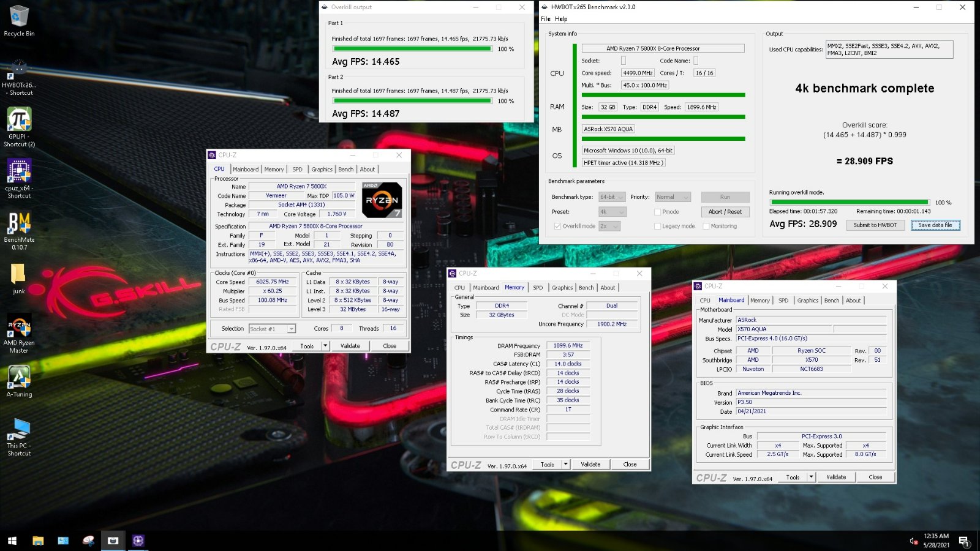Click Validate in CPU-Z CPU window

350,346
